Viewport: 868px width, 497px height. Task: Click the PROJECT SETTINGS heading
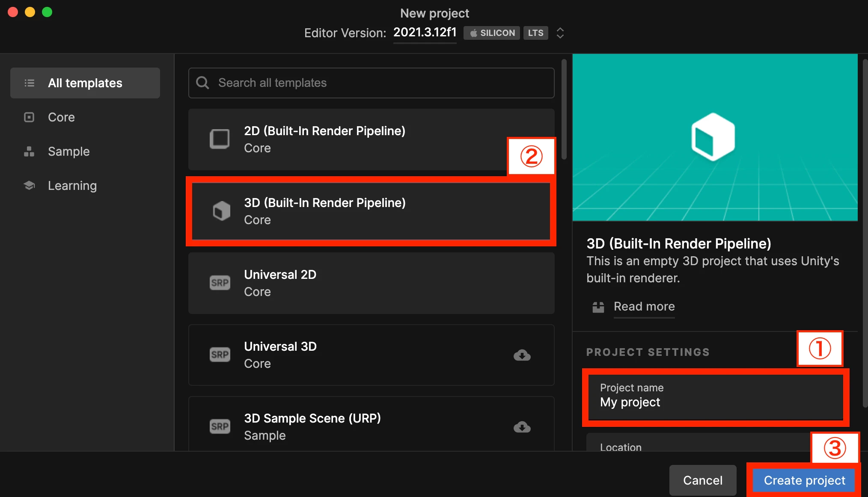coord(648,352)
